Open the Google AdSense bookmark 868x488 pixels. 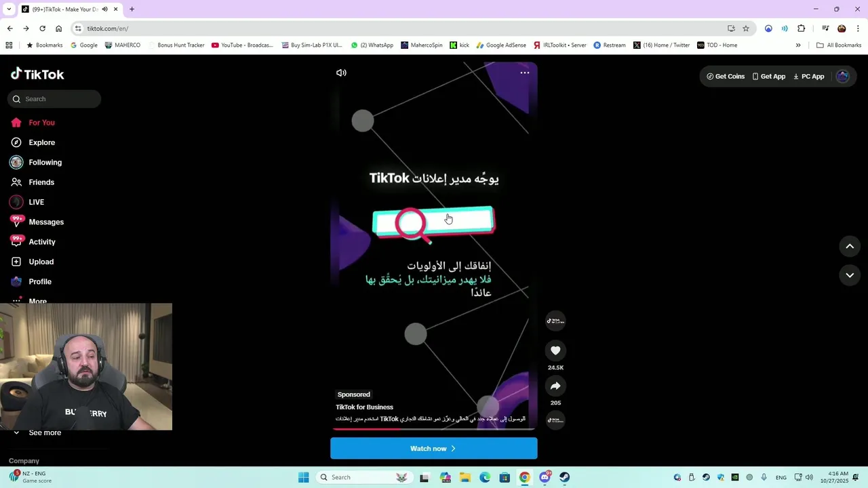(501, 45)
